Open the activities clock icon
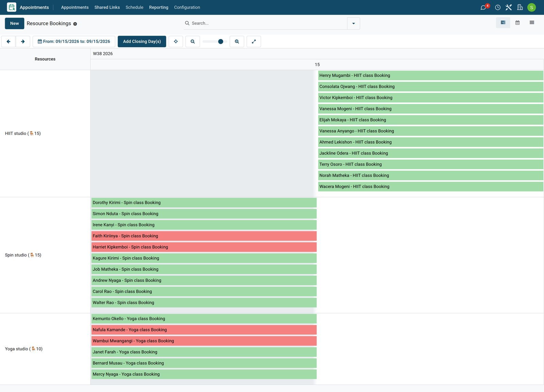 (x=498, y=7)
